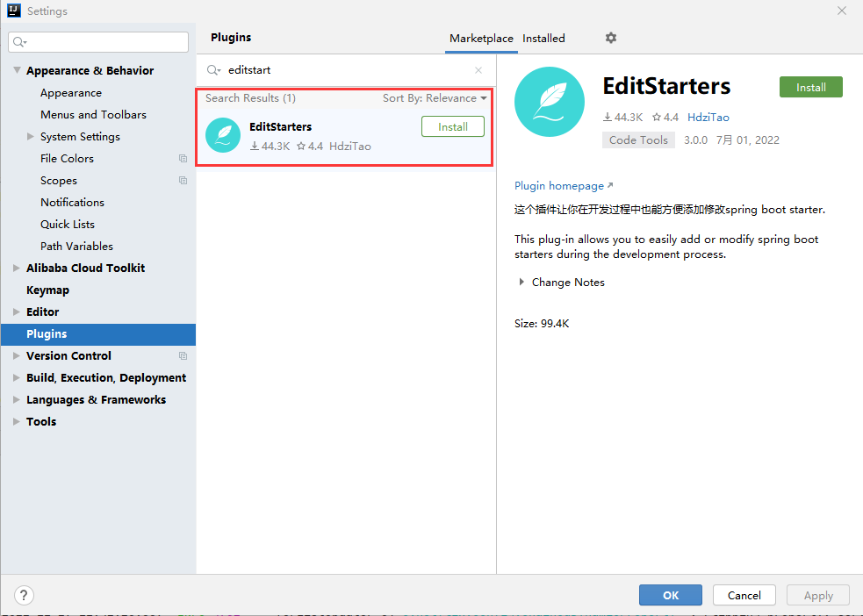Image resolution: width=863 pixels, height=616 pixels.
Task: Switch to the Marketplace tab
Action: pos(481,39)
